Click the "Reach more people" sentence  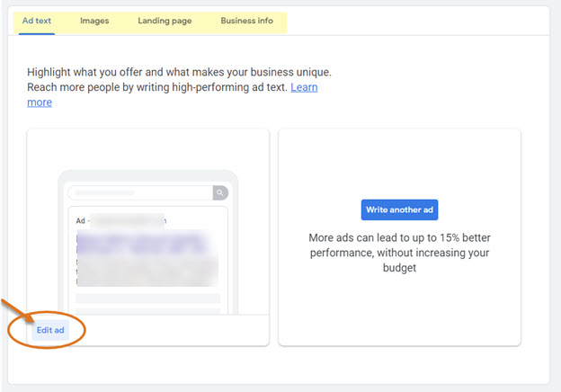[157, 87]
